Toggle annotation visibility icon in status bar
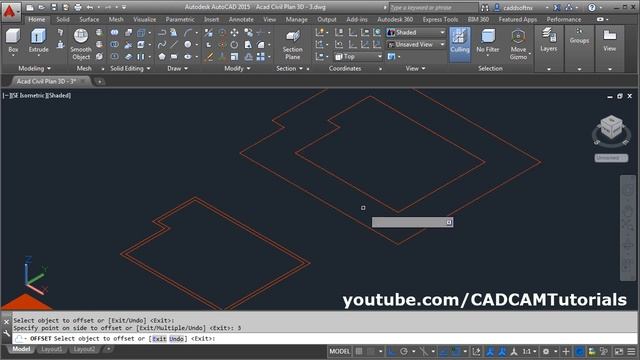Screen dimensions: 640x360 pyautogui.click(x=490, y=351)
